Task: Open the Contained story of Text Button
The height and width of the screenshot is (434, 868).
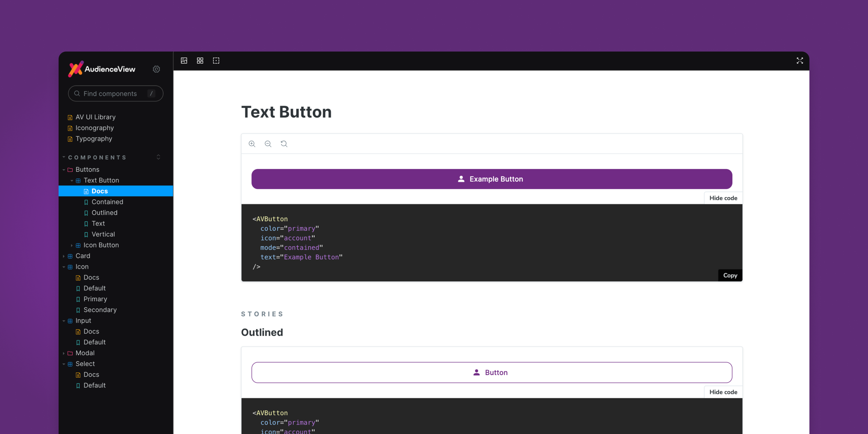Action: point(107,202)
